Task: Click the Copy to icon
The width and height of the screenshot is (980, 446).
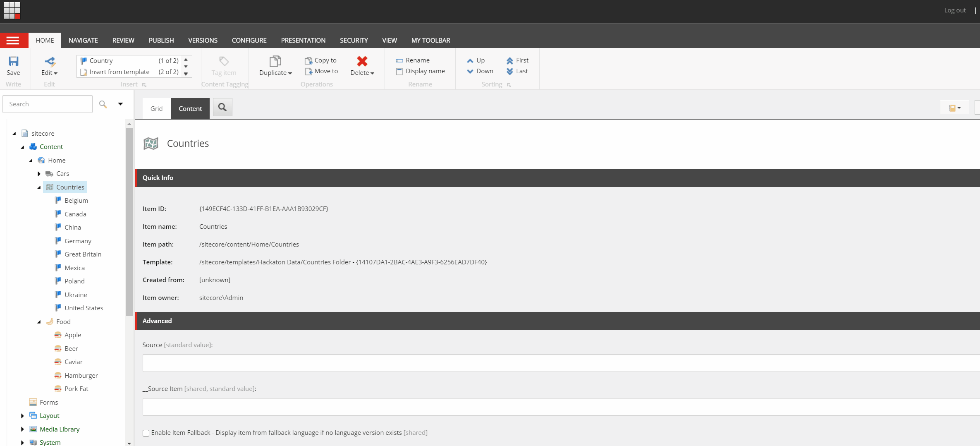Action: coord(309,60)
